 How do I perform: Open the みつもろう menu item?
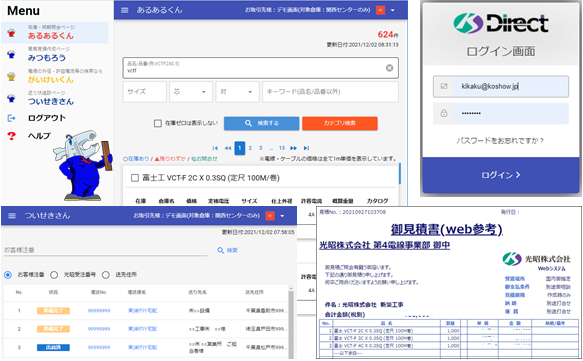click(55, 54)
